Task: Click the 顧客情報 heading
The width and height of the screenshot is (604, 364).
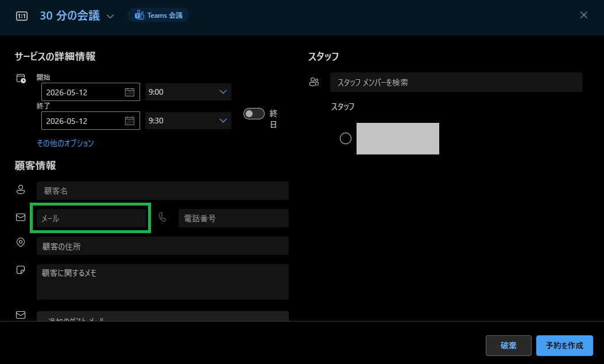Action: (x=36, y=165)
